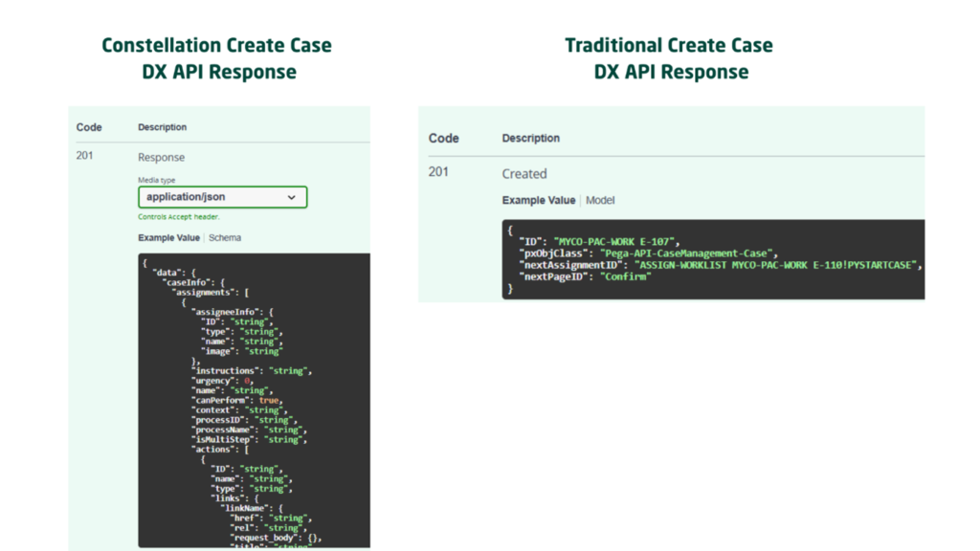Click the 201 code in Constellation table
This screenshot has width=980, height=551.
[x=86, y=157]
